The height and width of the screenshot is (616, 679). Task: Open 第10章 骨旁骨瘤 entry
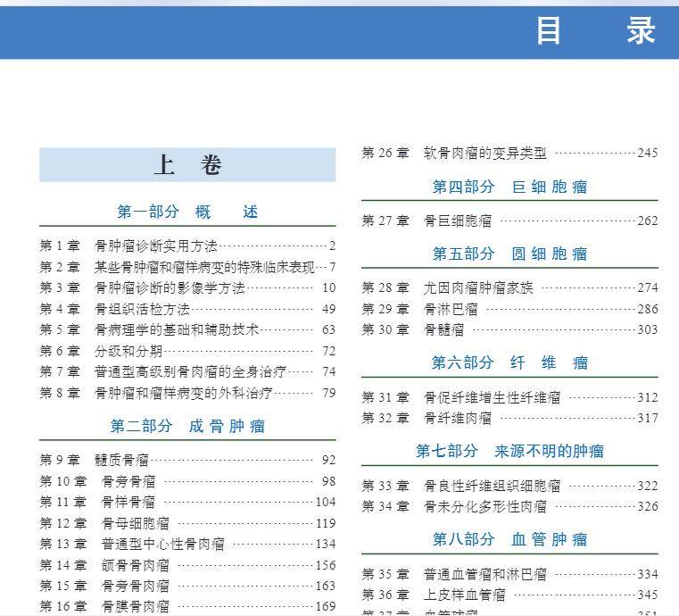point(187,481)
